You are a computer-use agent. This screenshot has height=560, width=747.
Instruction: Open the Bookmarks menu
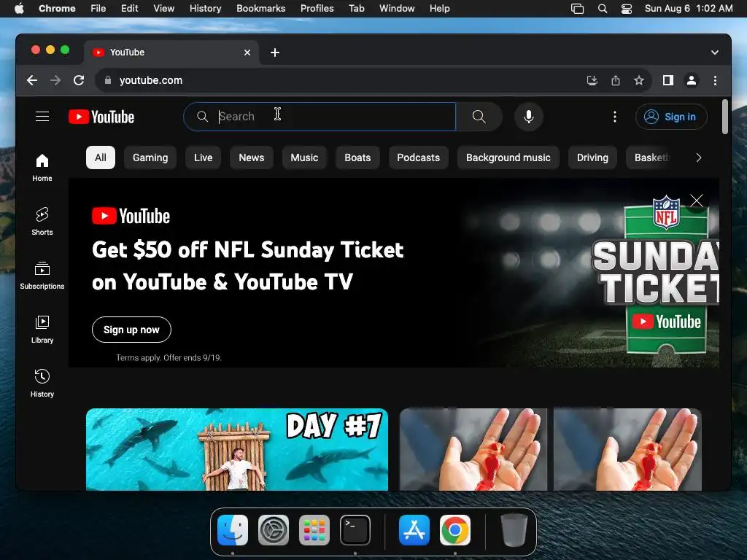click(260, 9)
